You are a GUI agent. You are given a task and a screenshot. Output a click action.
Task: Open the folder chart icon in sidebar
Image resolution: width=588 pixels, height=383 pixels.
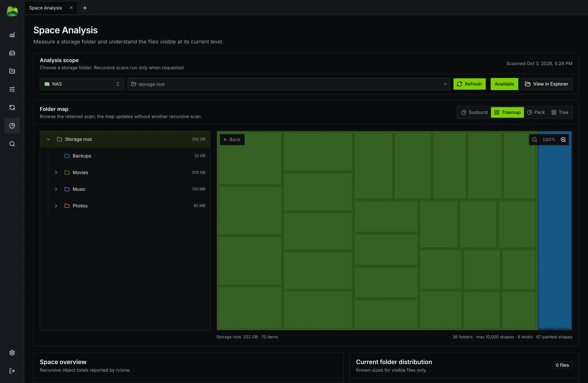[x=12, y=71]
